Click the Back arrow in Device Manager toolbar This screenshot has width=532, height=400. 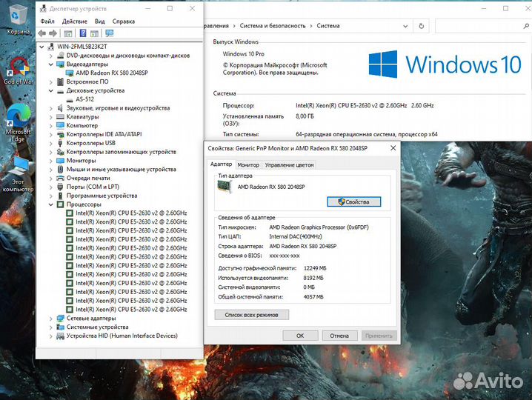pyautogui.click(x=42, y=33)
